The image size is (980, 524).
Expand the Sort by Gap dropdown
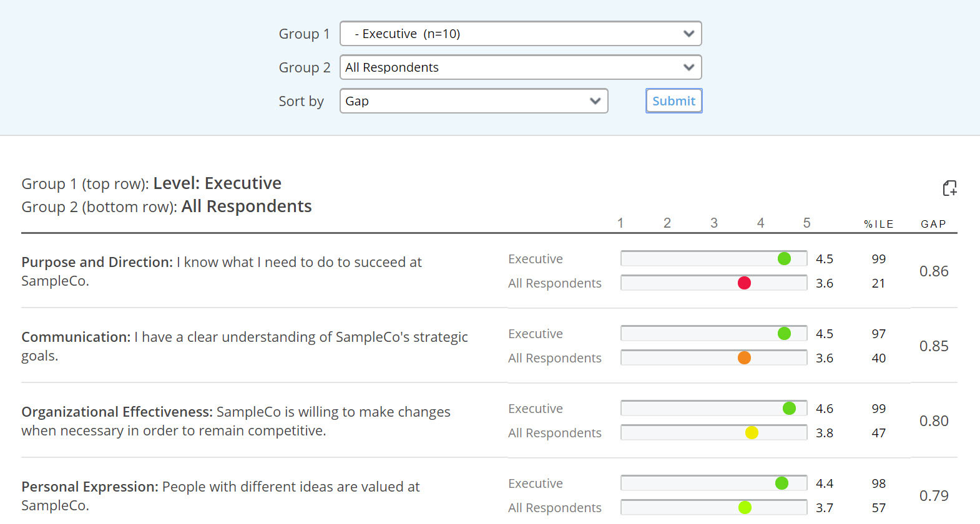click(x=473, y=101)
